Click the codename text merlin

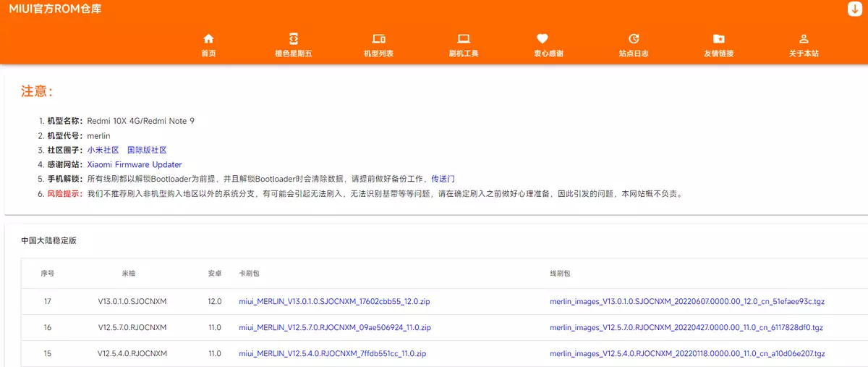click(98, 135)
